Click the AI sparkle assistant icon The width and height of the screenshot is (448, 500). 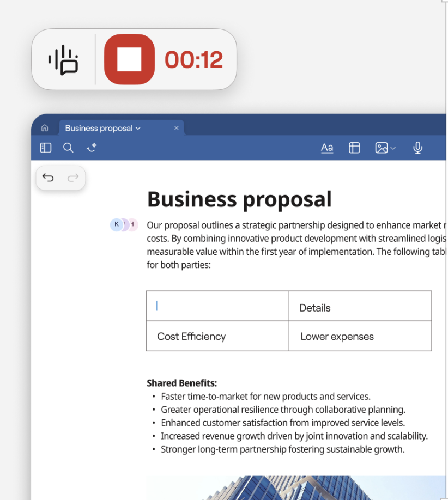[92, 147]
